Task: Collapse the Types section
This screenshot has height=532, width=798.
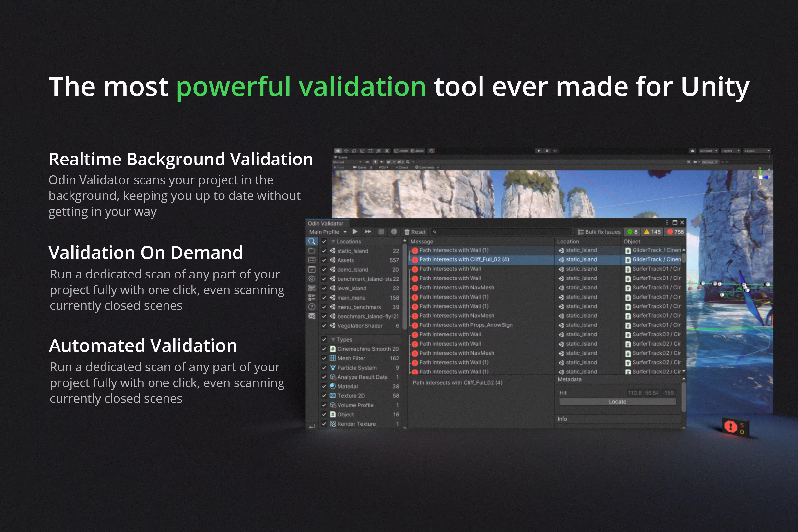Action: (x=333, y=340)
